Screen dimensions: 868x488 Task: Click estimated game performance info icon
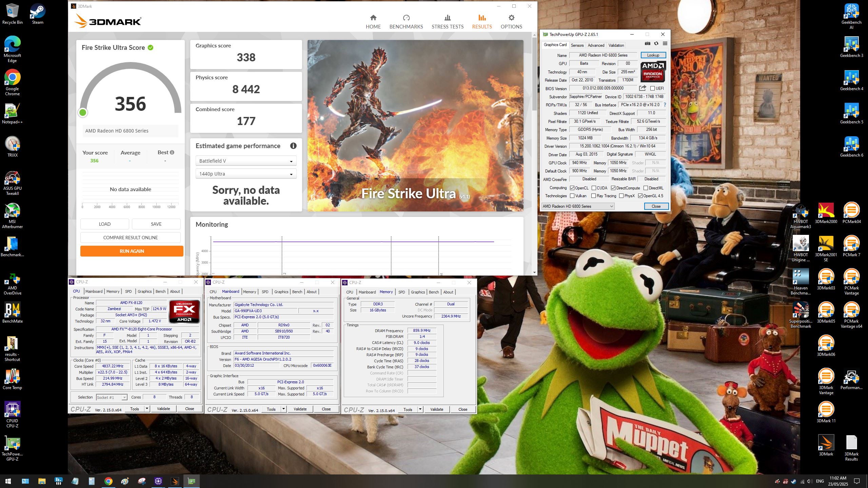pos(293,146)
